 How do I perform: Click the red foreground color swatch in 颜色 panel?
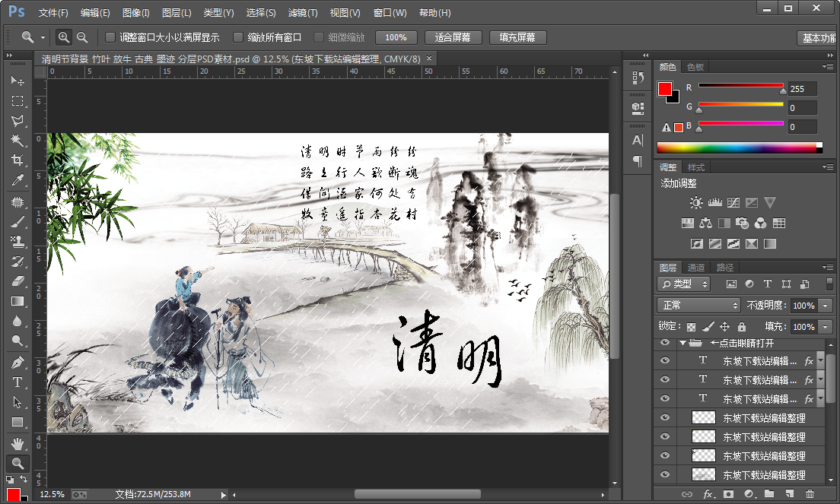[x=665, y=89]
